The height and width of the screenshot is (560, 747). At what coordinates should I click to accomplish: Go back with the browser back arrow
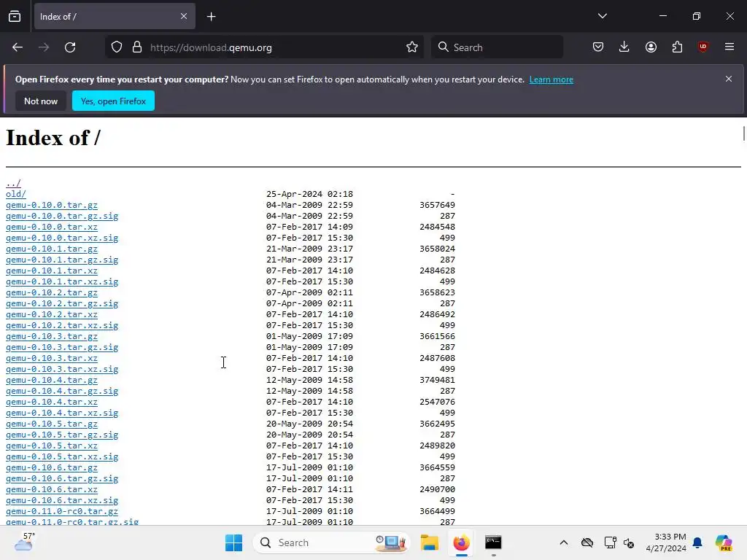point(18,47)
